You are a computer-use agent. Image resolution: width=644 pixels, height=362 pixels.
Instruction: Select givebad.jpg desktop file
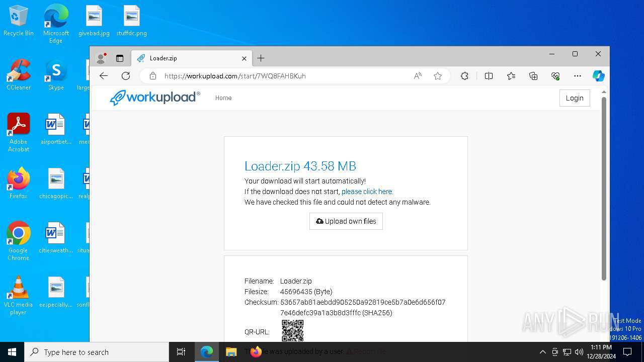(x=94, y=21)
